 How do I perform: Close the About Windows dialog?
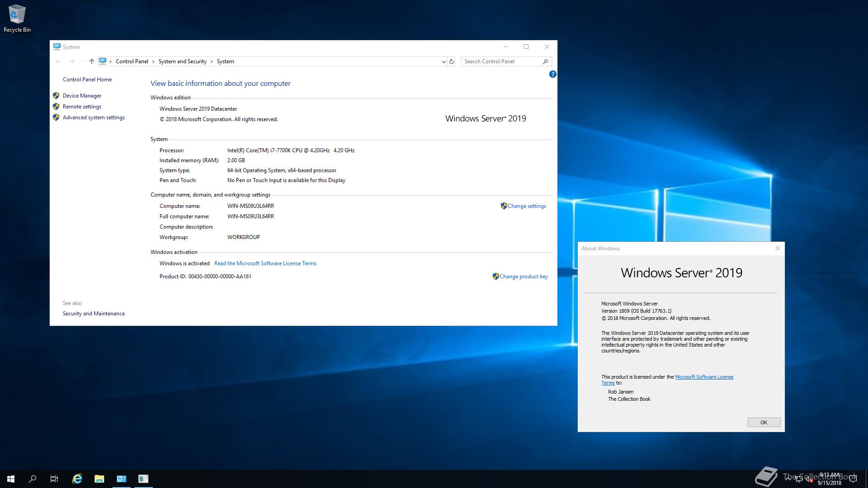pyautogui.click(x=778, y=248)
